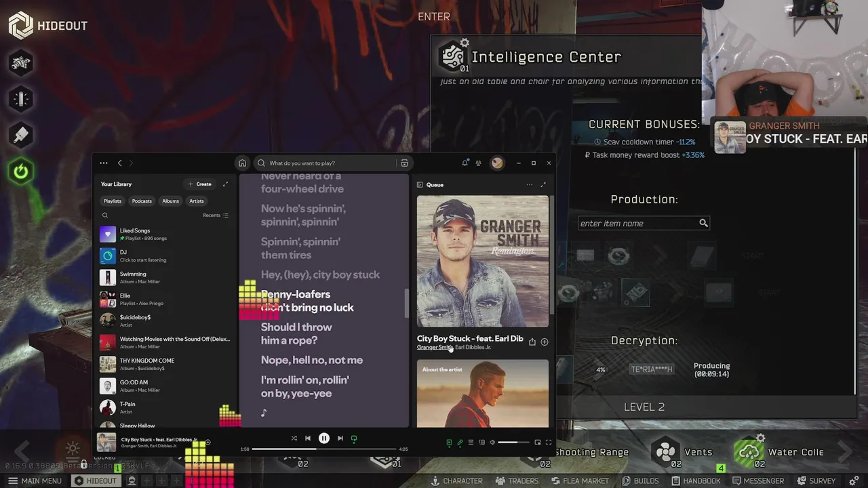
Task: Open the CHARACTER tab
Action: click(x=456, y=481)
